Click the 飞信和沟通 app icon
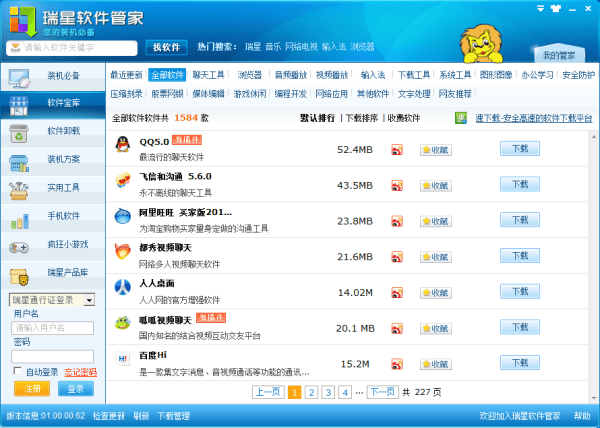600x428 pixels. pos(122,180)
